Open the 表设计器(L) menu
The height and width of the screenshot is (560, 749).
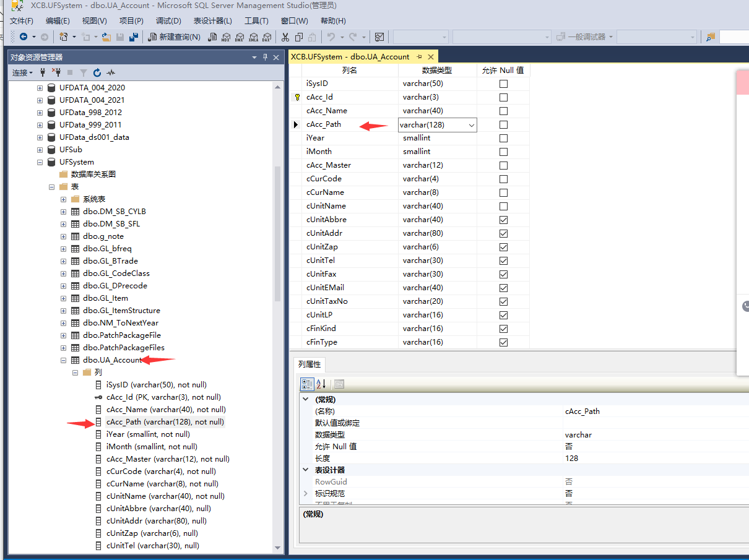point(213,20)
